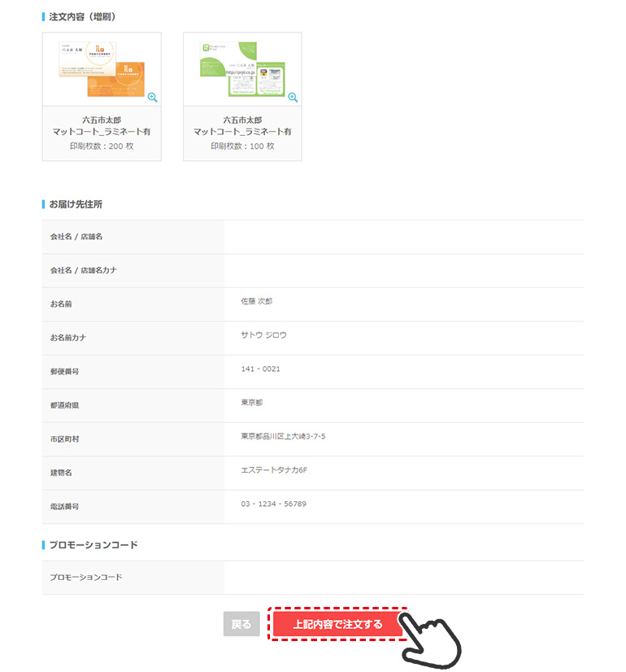Screen dimensions: 626x672
Task: Click 六五市太郎 under the orange card
Action: tap(102, 120)
